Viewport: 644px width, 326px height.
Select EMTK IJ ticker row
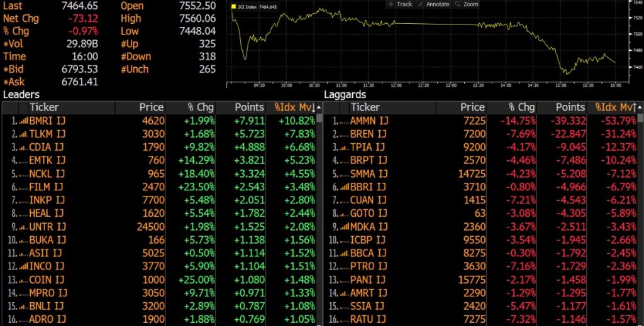pos(47,160)
